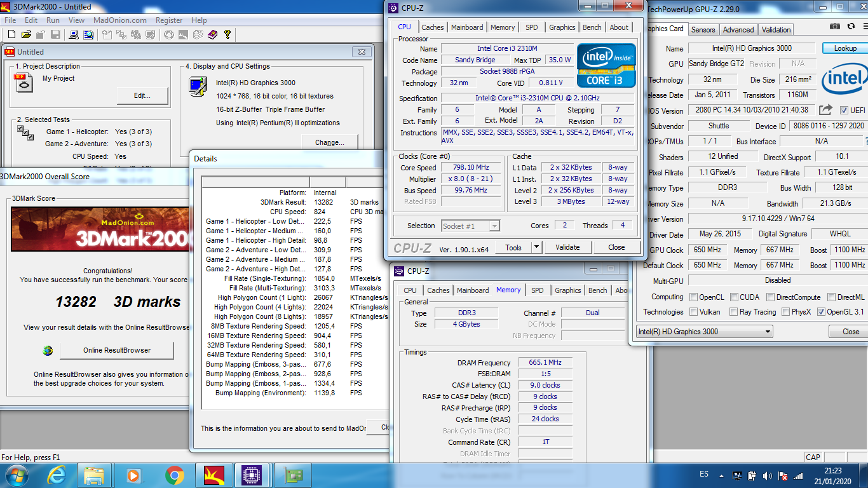Click the Edit... button in Project Description
The height and width of the screenshot is (488, 868).
[x=142, y=95]
